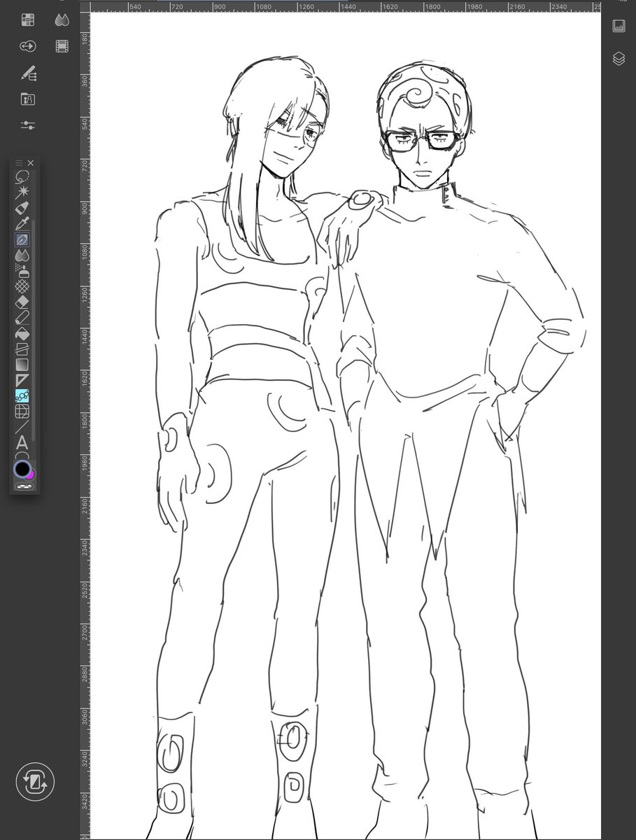
Task: Select the Blend droplets tool
Action: (x=22, y=255)
